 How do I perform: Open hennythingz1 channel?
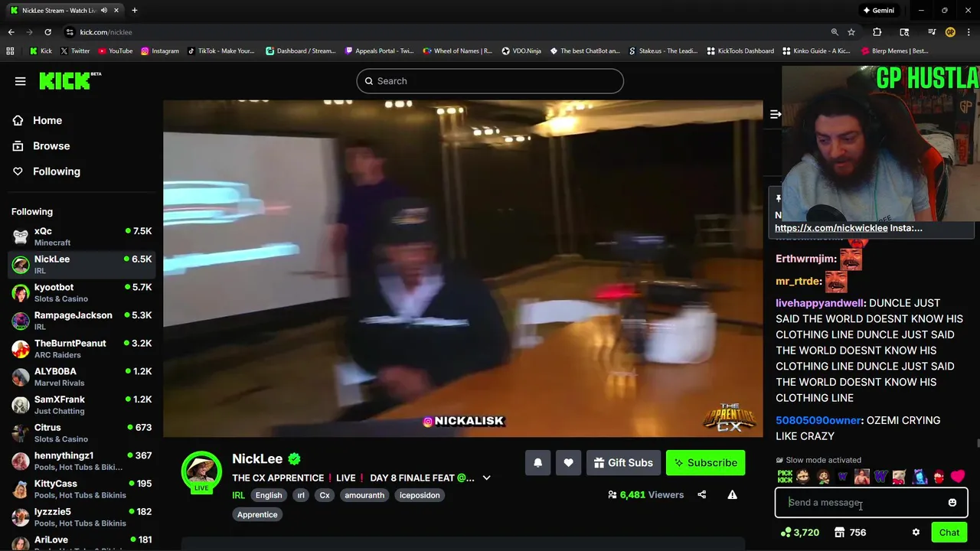click(81, 461)
